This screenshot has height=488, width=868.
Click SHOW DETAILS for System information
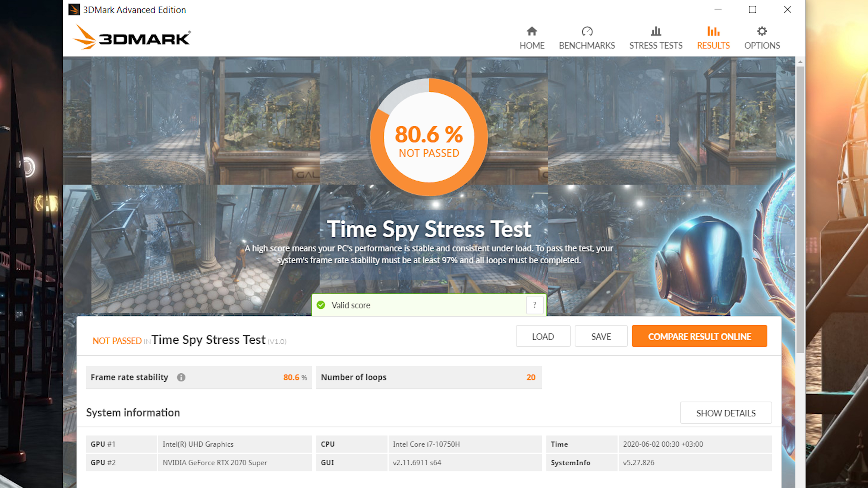726,413
